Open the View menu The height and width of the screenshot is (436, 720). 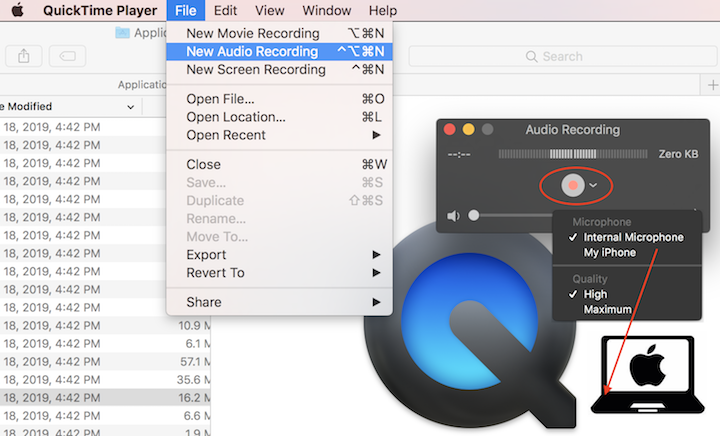pyautogui.click(x=270, y=10)
